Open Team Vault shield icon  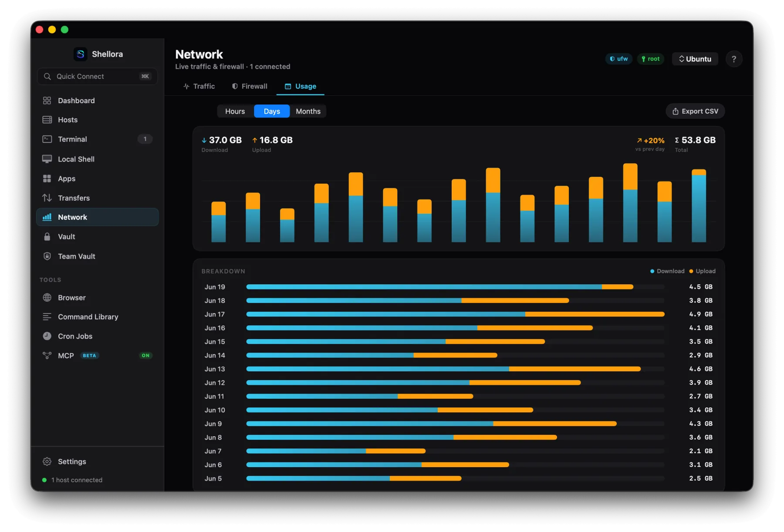47,256
